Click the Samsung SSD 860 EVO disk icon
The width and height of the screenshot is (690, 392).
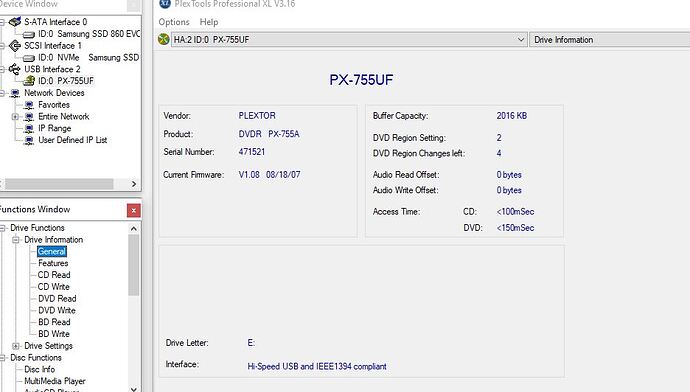29,34
